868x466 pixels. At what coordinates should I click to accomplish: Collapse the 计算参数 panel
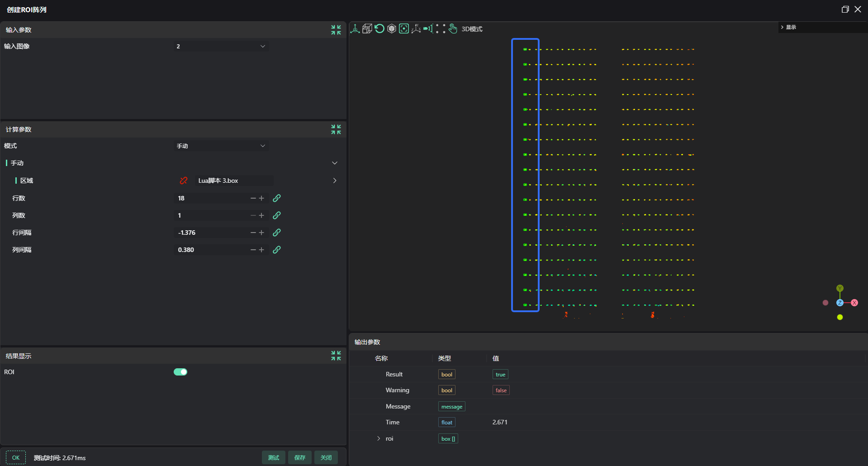pyautogui.click(x=336, y=129)
